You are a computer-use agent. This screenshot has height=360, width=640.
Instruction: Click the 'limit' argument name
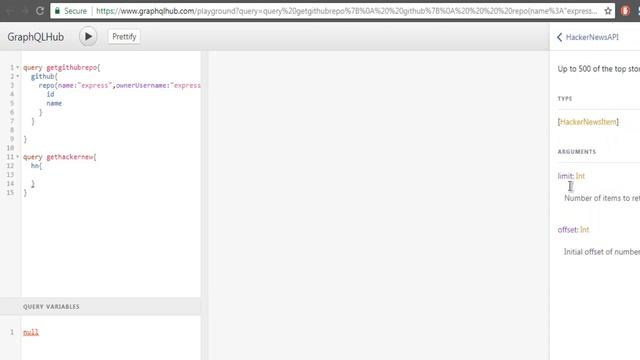565,176
